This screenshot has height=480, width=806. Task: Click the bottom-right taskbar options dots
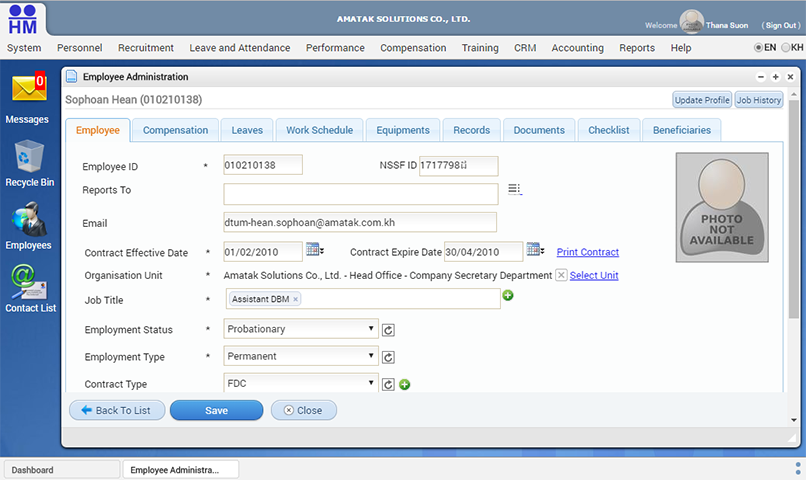(x=798, y=468)
